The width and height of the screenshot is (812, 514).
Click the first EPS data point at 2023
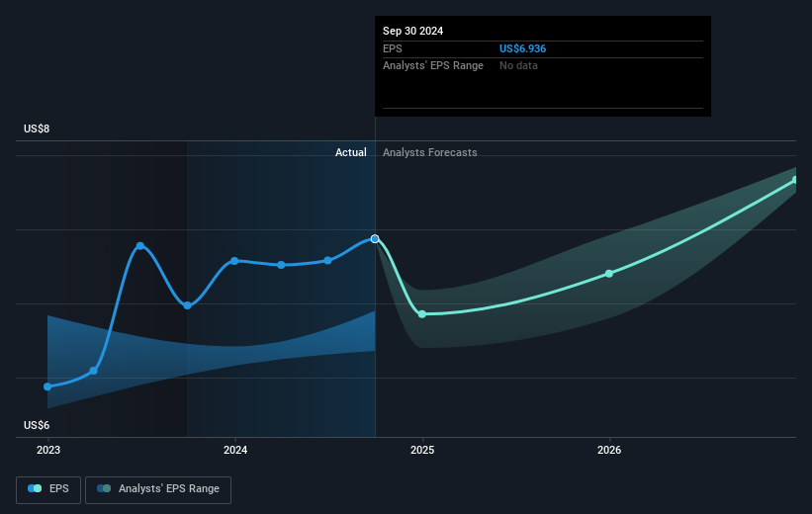(47, 386)
